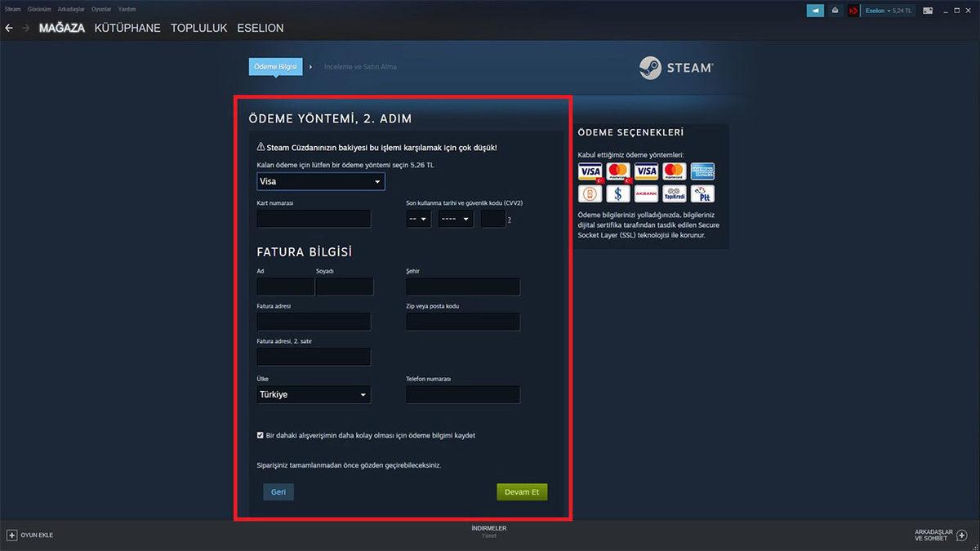The image size is (980, 551).
Task: Click the Geri button
Action: [x=278, y=492]
